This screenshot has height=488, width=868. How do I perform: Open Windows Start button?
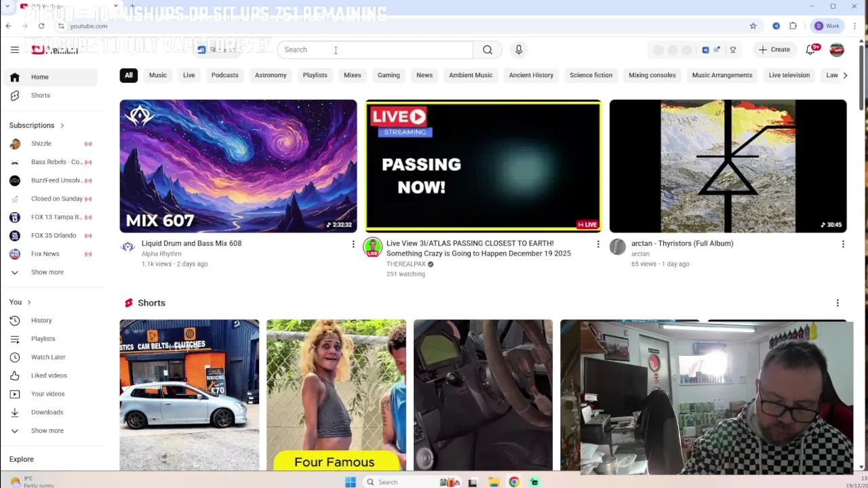351,482
